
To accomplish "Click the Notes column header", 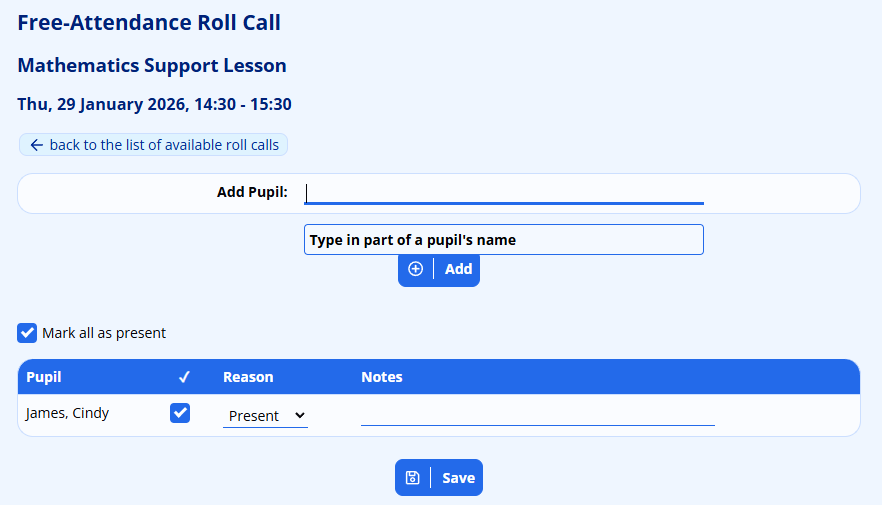I will point(382,377).
